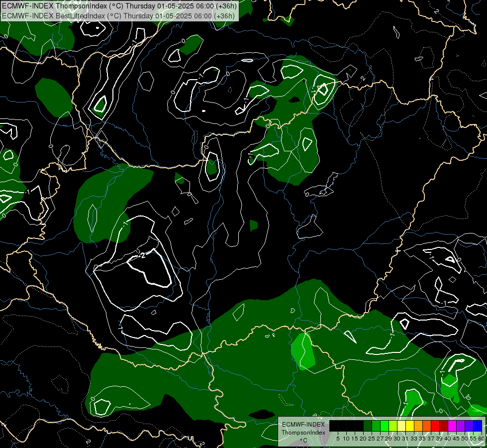Click the legend tick value 40

point(448,439)
